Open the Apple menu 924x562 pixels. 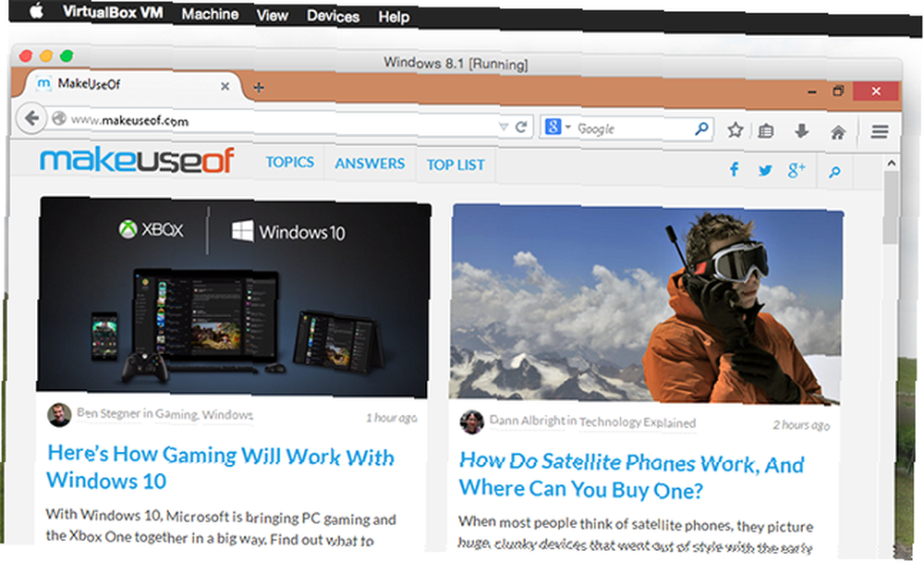point(36,10)
